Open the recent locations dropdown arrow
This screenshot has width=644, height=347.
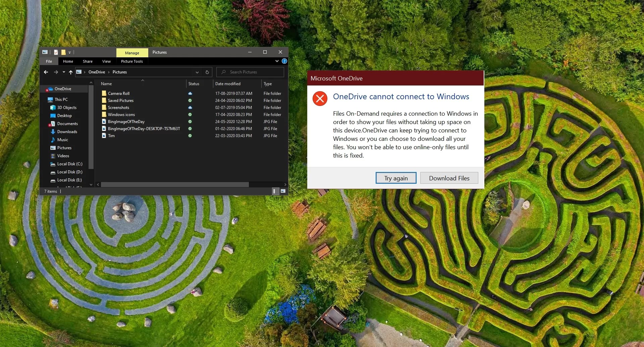pyautogui.click(x=63, y=72)
